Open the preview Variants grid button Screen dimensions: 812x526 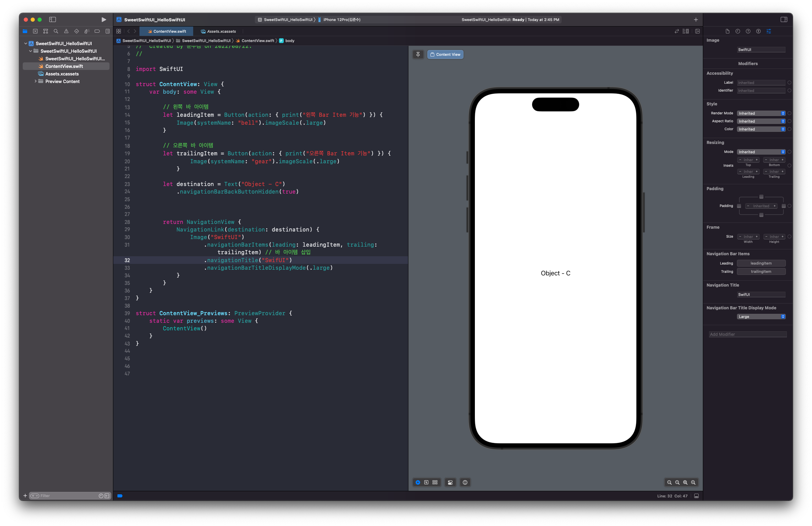[x=435, y=482]
